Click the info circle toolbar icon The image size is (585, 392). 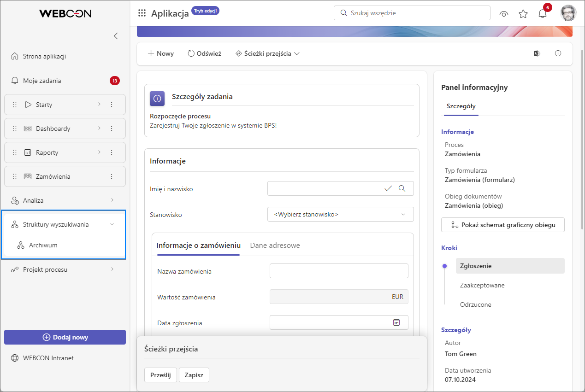coord(558,53)
